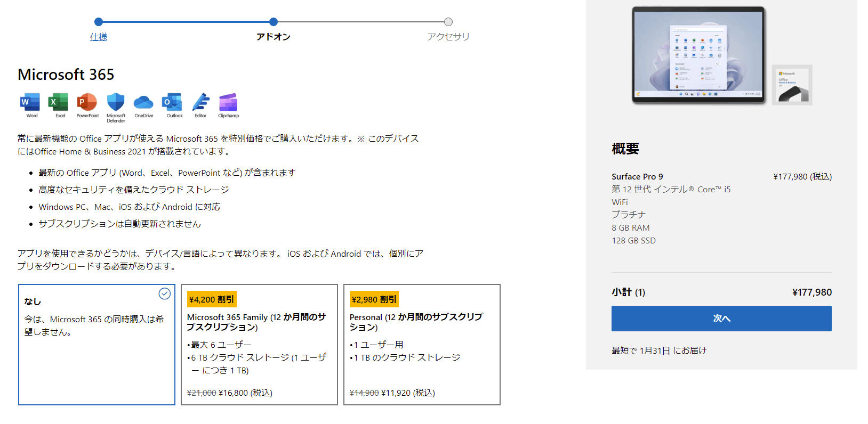
Task: Click the ¥177,980 (税込) product price
Action: point(802,176)
